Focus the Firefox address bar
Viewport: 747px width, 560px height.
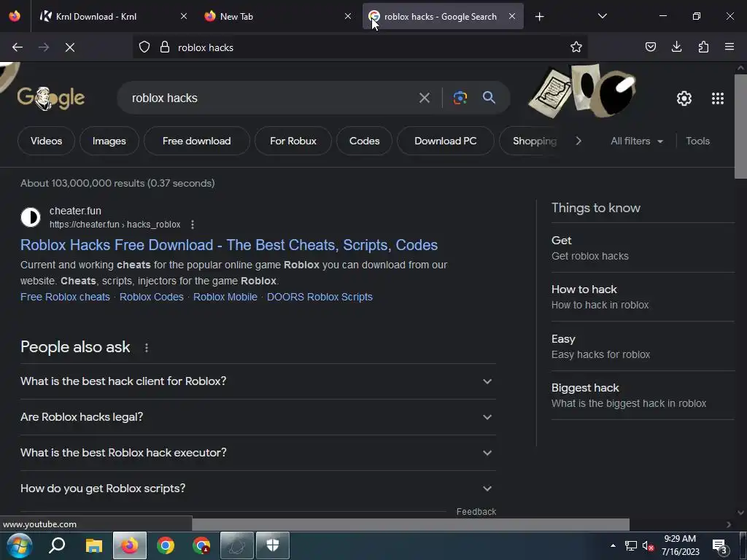(360, 47)
